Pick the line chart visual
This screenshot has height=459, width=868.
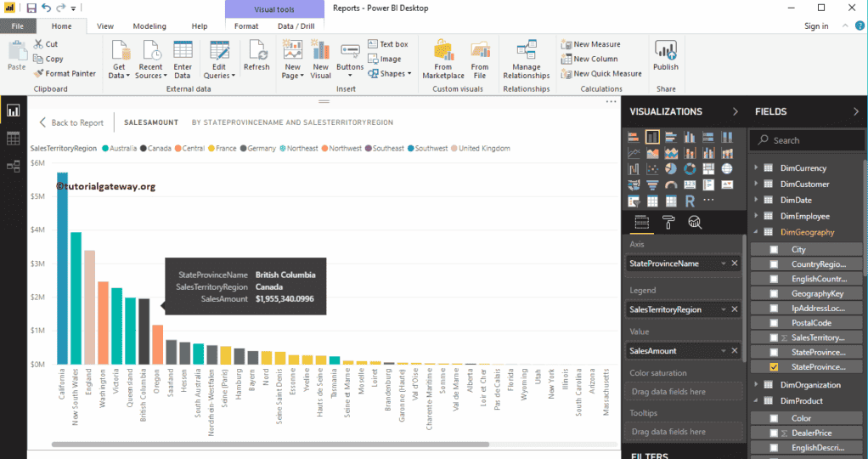point(634,153)
